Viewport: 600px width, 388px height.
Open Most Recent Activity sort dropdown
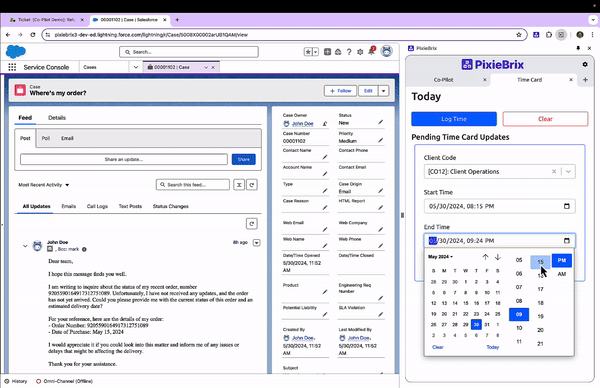44,185
